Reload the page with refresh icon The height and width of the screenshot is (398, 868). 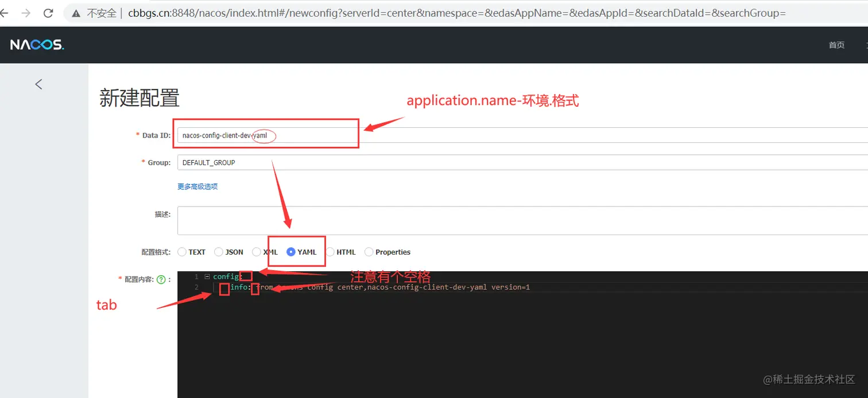click(48, 13)
